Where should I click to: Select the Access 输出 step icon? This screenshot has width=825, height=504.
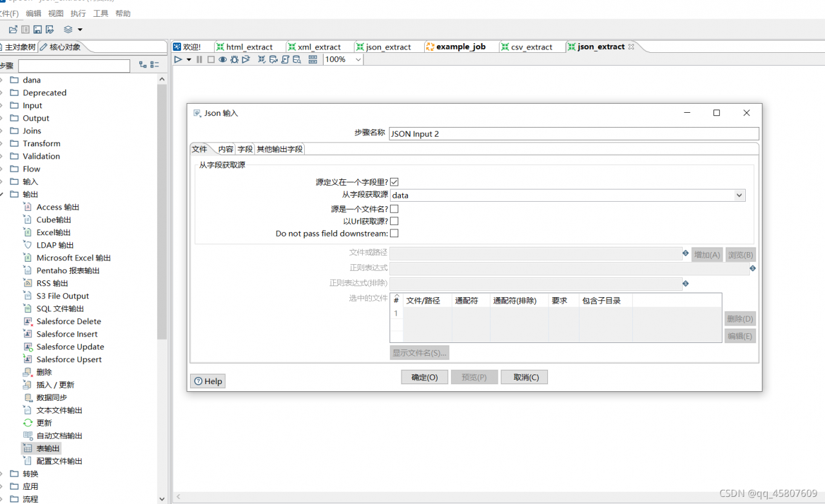28,207
